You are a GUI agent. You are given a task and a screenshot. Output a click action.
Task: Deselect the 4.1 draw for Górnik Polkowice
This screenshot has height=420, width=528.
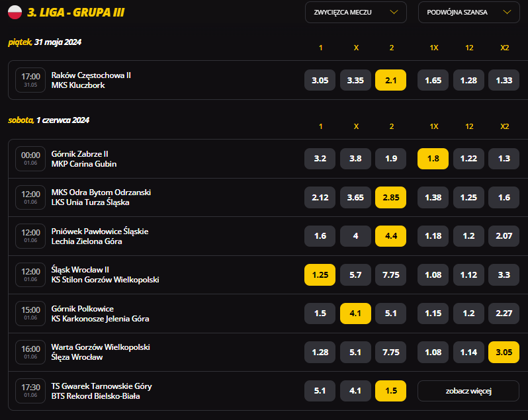point(355,314)
